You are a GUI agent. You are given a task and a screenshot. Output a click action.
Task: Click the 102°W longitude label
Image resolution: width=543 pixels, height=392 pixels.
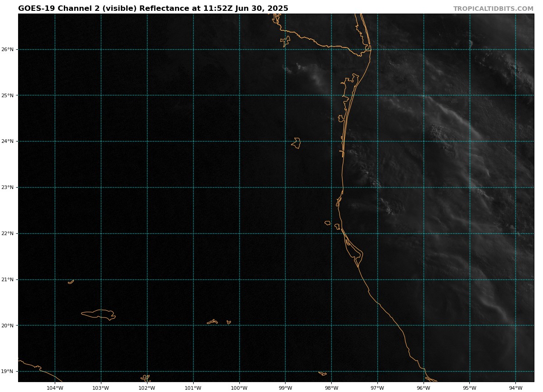pyautogui.click(x=147, y=387)
